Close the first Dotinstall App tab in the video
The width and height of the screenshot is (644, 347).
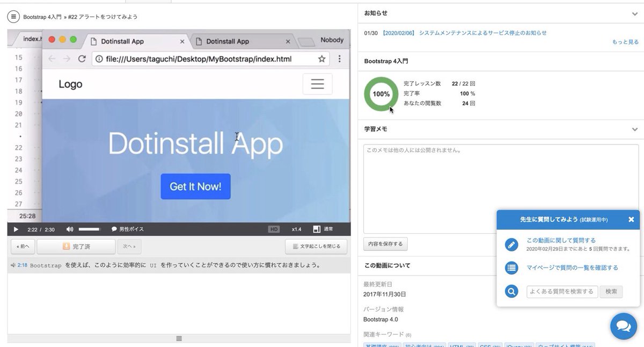(x=182, y=41)
